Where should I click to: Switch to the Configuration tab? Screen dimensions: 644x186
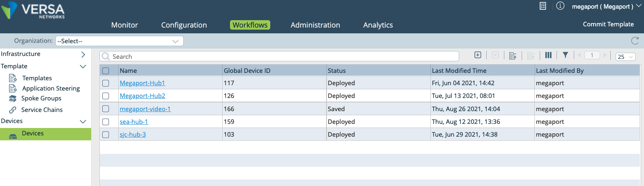(184, 25)
